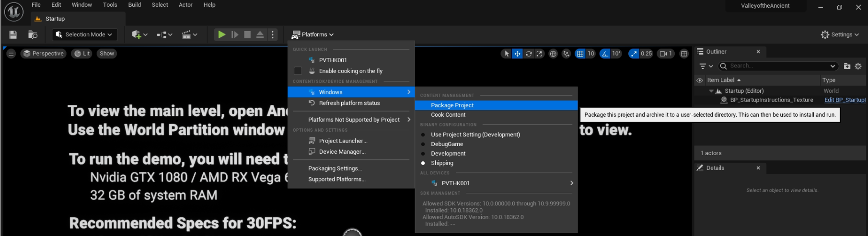Image resolution: width=868 pixels, height=236 pixels.
Task: Open Project Launcher
Action: click(351, 141)
